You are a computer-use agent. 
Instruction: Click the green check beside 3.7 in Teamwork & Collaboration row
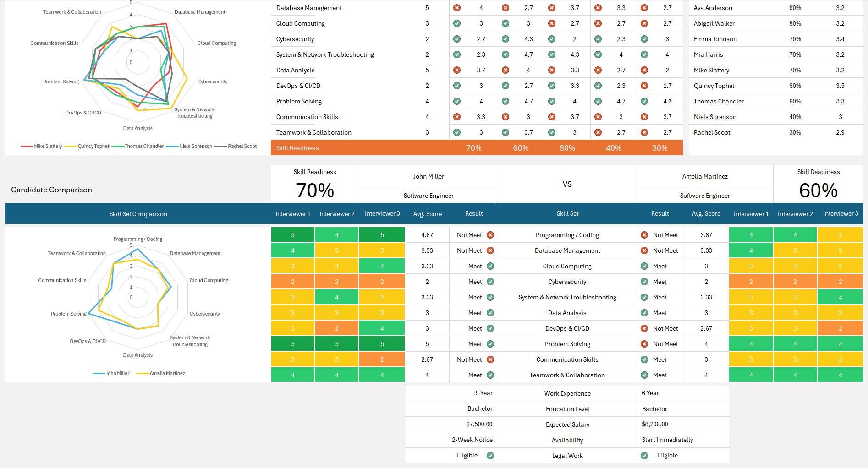click(x=505, y=132)
